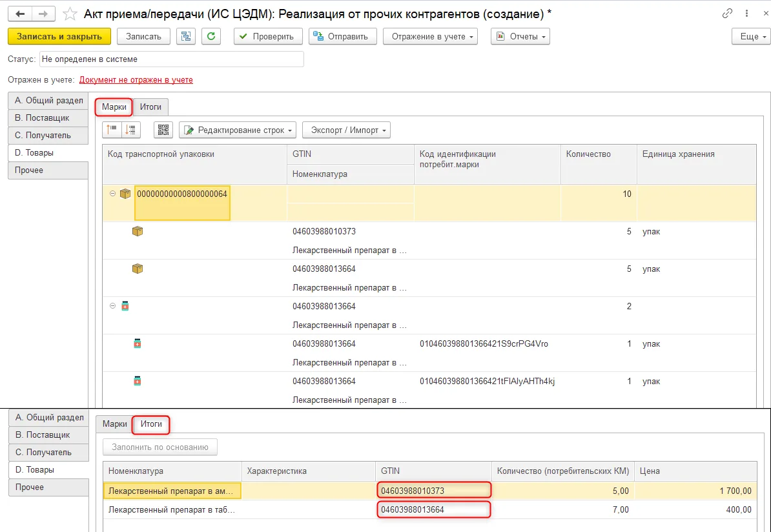Open the Документ не отражен в учете link
This screenshot has width=771, height=532.
pyautogui.click(x=136, y=79)
